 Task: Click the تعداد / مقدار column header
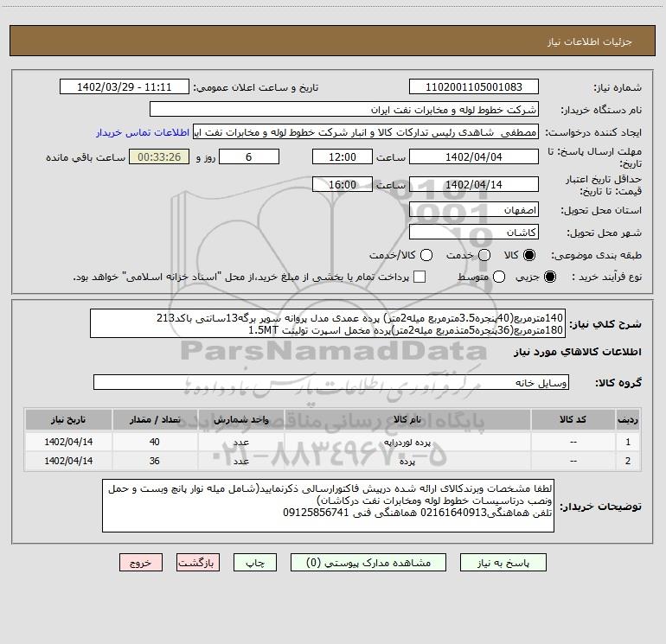coord(155,419)
